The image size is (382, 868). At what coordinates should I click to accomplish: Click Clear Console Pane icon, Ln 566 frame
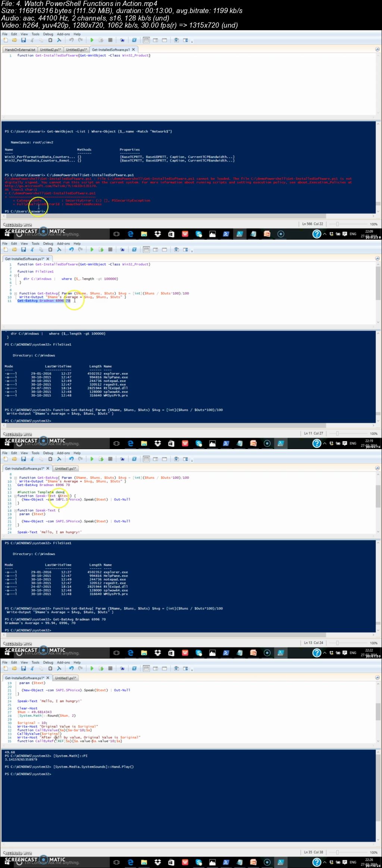tap(59, 40)
